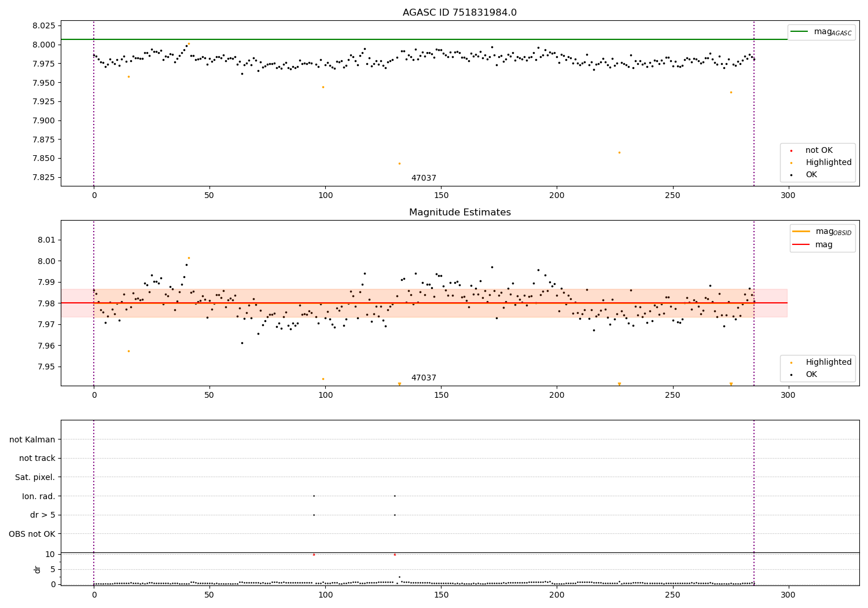
Task: Click the red 'mag' legend line sample
Action: [x=801, y=245]
